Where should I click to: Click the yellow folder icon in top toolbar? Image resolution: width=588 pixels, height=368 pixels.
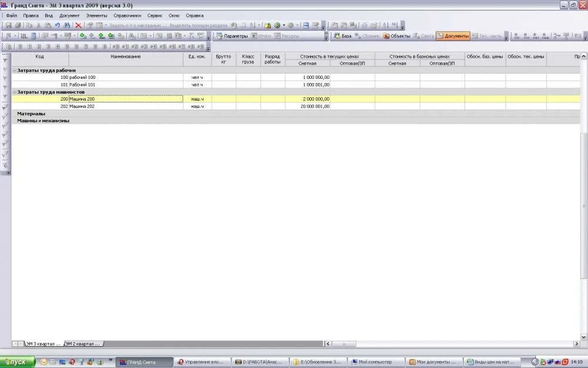[x=268, y=25]
